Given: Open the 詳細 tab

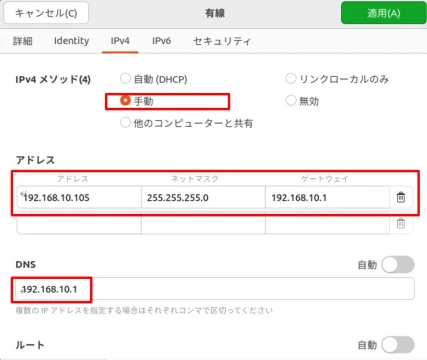Looking at the screenshot, I should [23, 41].
